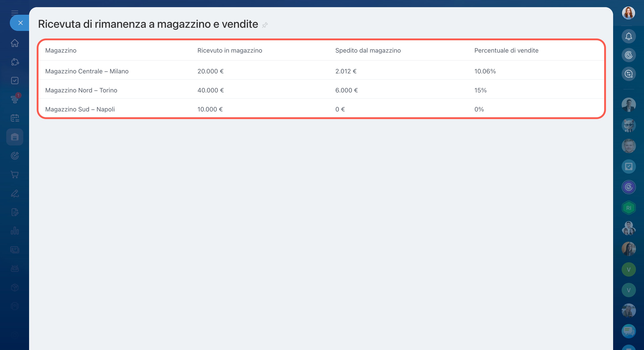This screenshot has width=644, height=350.
Task: Click the Ricevuto in magazzino column header
Action: point(230,51)
